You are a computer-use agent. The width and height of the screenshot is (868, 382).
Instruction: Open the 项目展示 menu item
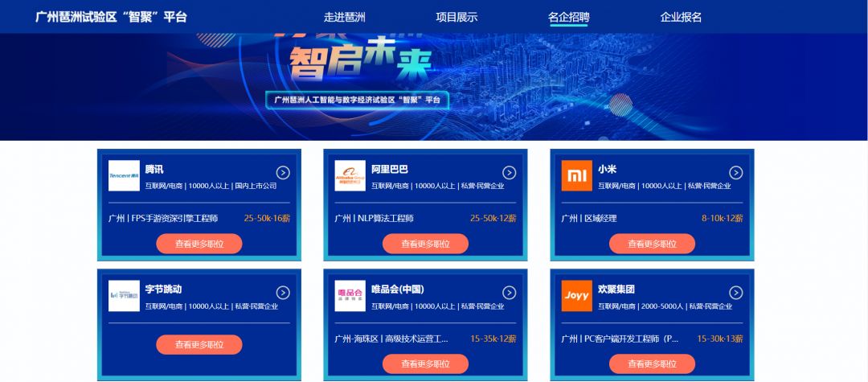click(457, 17)
